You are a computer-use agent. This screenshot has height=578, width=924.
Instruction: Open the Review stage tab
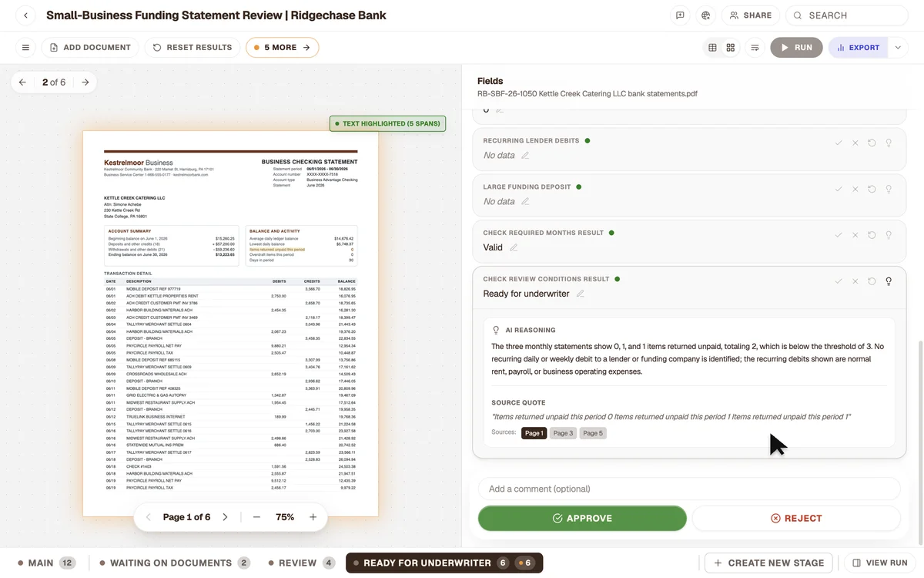click(301, 563)
